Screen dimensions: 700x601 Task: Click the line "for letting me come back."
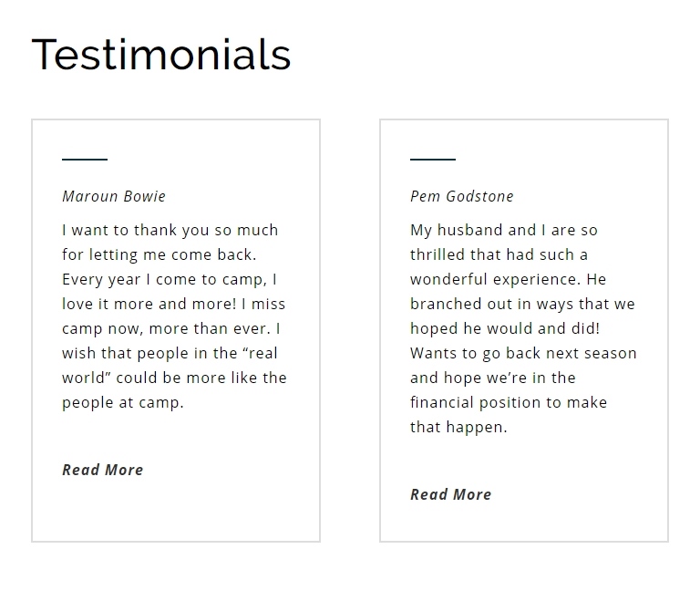click(160, 254)
